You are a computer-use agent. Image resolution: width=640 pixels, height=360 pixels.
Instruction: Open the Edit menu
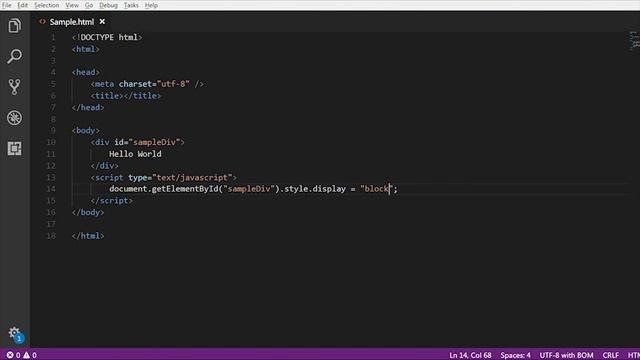(x=22, y=5)
